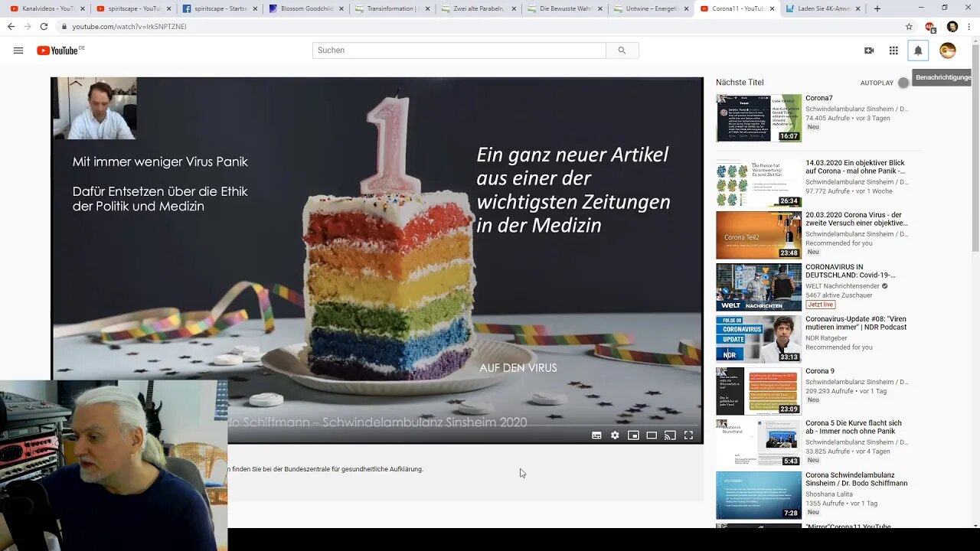This screenshot has height=551, width=980.
Task: Open WELT Nachrichtensender channel name
Action: (842, 286)
